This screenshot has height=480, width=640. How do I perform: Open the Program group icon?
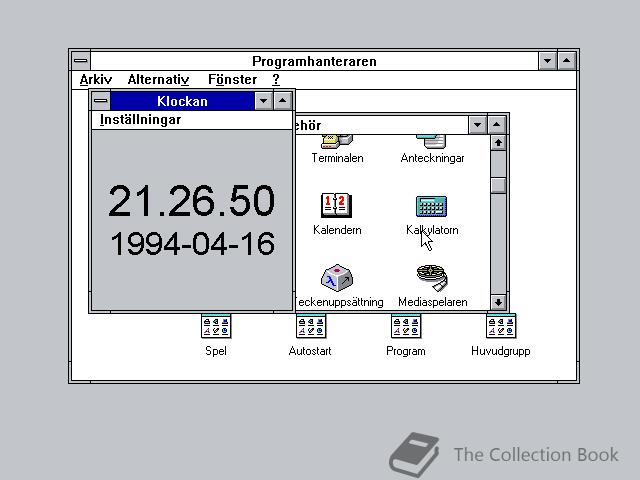click(x=406, y=327)
